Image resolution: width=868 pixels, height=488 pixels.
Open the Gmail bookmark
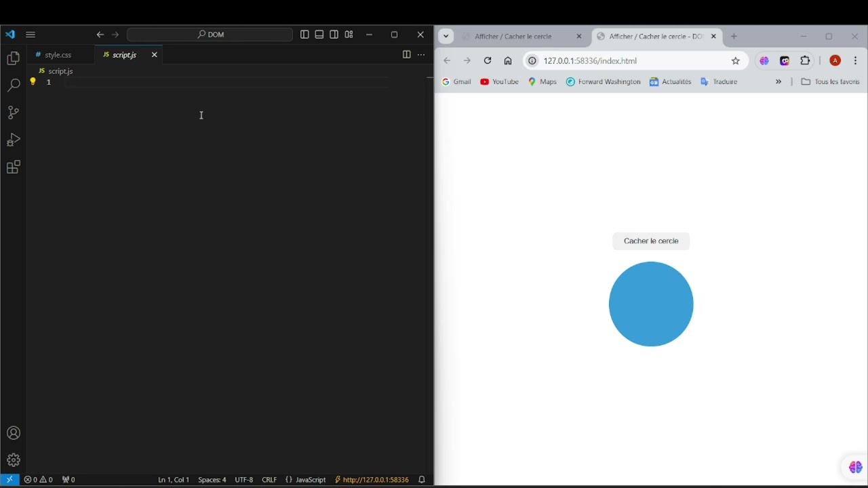point(456,82)
